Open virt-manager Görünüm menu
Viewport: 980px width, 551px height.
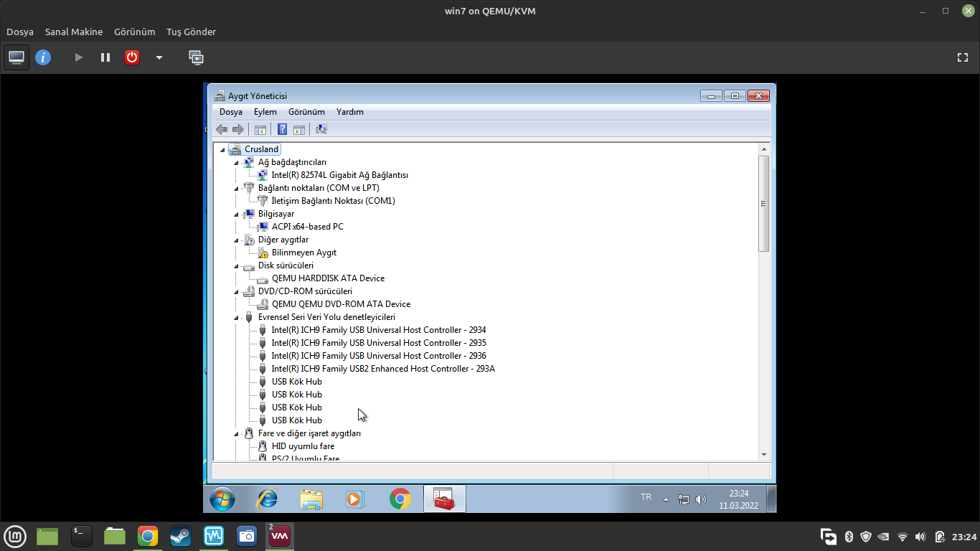click(135, 32)
